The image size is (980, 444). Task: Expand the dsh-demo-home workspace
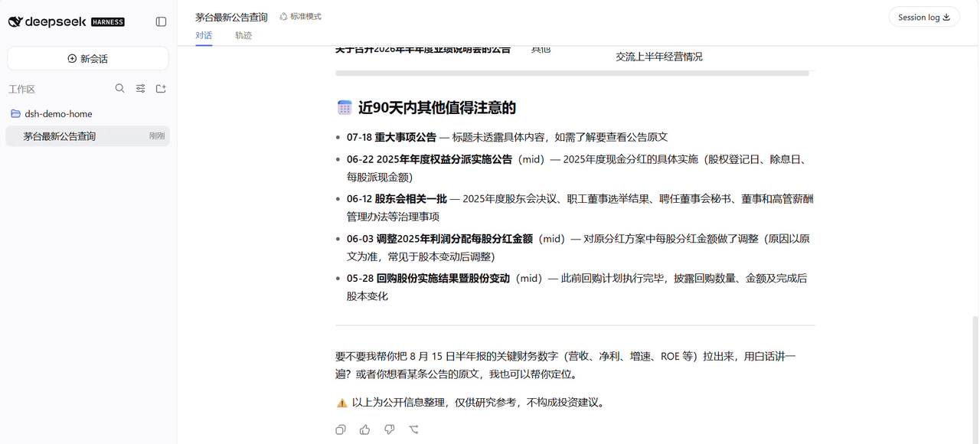click(88, 114)
